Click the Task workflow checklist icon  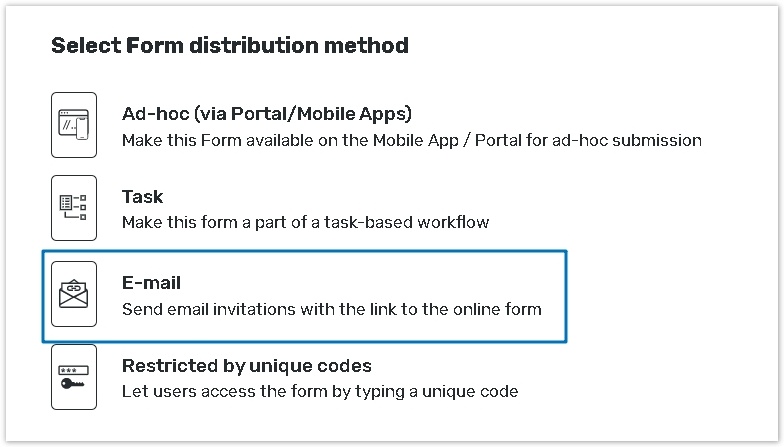tap(74, 208)
